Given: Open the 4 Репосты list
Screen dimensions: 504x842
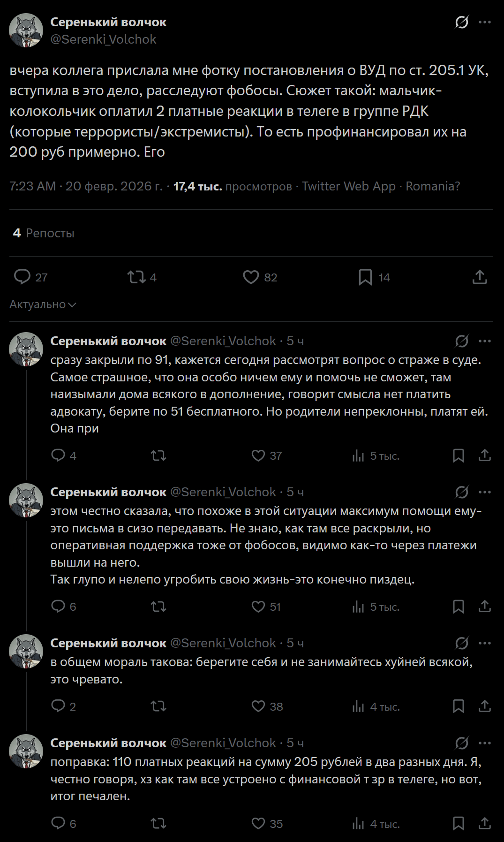Looking at the screenshot, I should [x=44, y=233].
